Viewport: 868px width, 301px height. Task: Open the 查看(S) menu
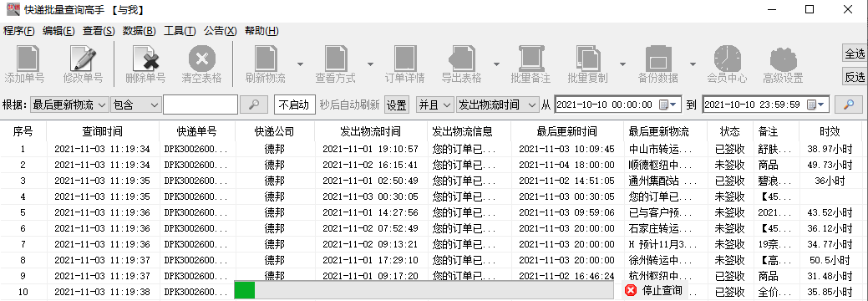pos(99,31)
